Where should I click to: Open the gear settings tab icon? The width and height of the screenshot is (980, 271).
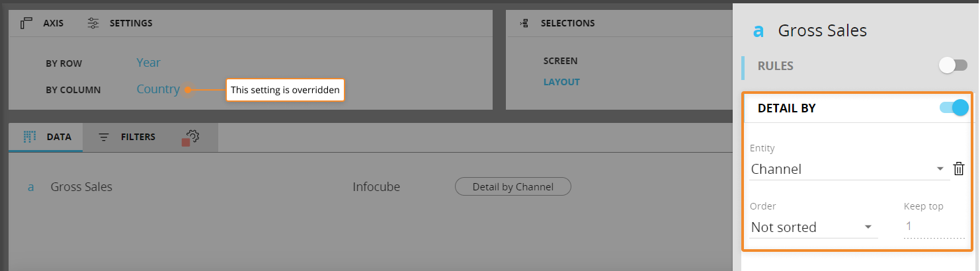tap(191, 137)
